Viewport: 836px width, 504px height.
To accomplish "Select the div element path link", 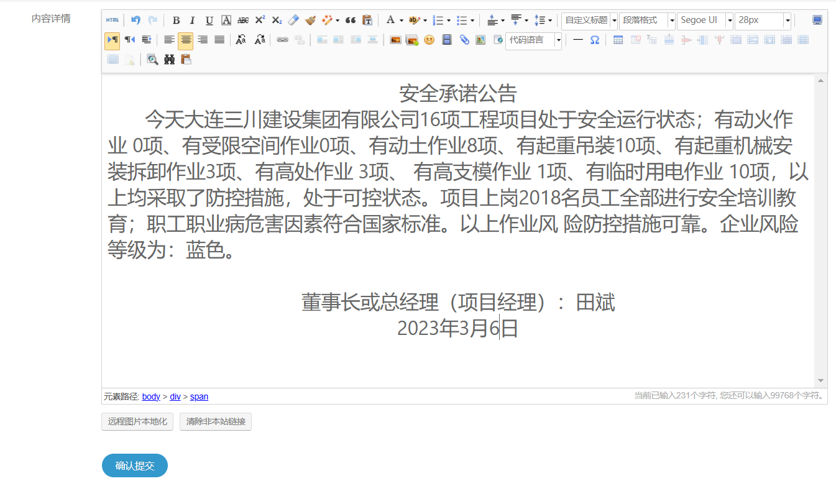I will click(175, 396).
